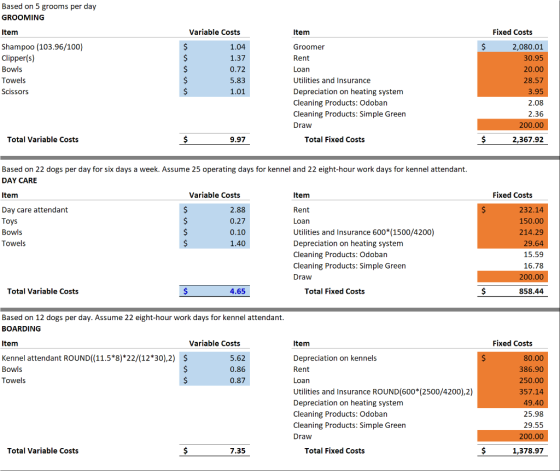Screen dimensions: 560x471
Task: Select the blue Day Care total 4.65
Action: click(x=214, y=291)
